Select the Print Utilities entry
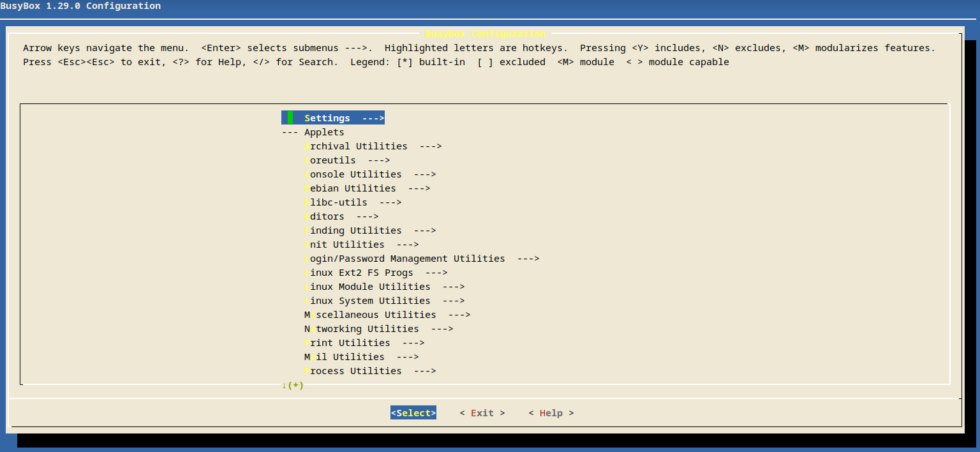 [364, 343]
